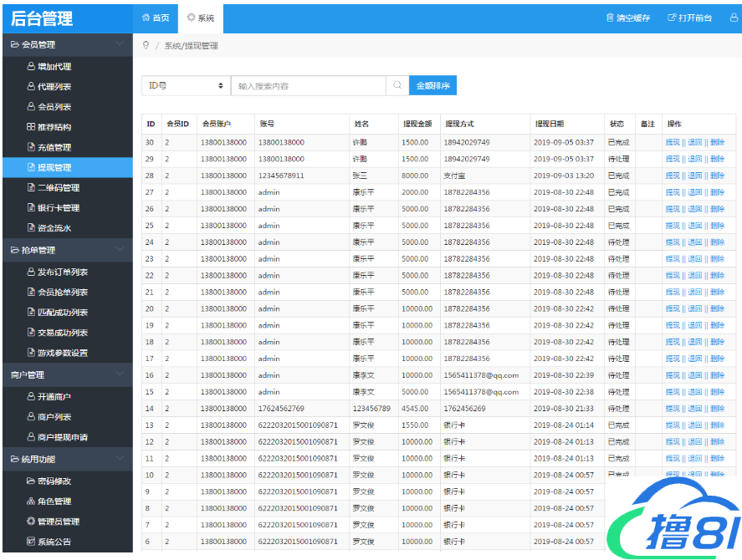
Task: Click 退回 for record ID 28
Action: click(x=694, y=176)
